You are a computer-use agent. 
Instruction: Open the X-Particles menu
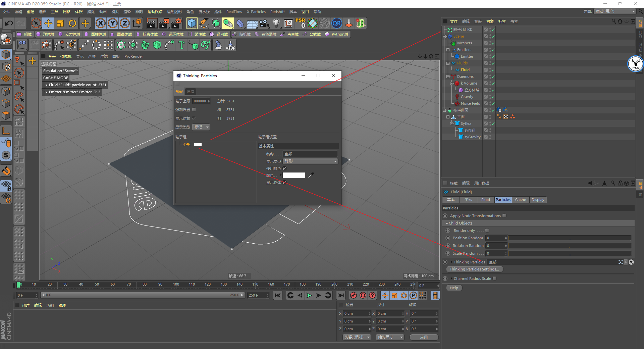click(256, 12)
